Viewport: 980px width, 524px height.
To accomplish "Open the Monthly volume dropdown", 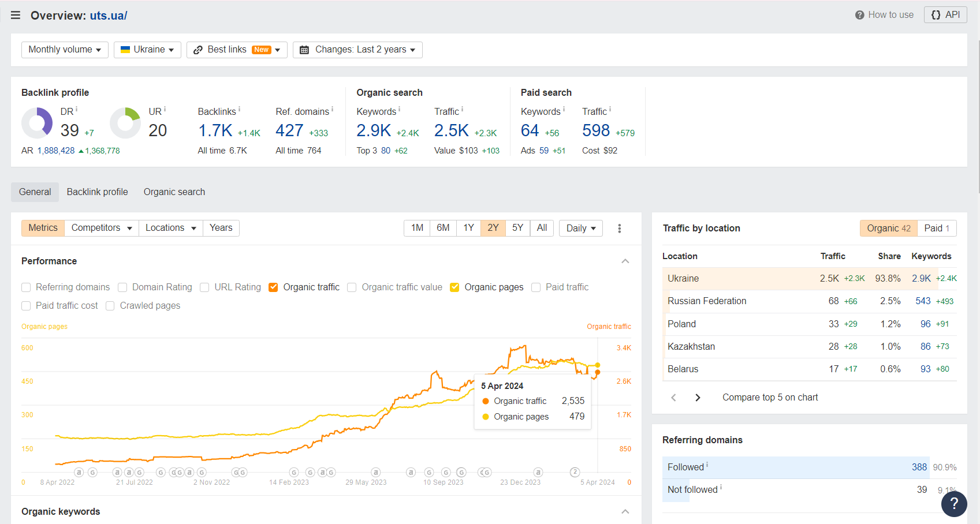I will [x=65, y=50].
